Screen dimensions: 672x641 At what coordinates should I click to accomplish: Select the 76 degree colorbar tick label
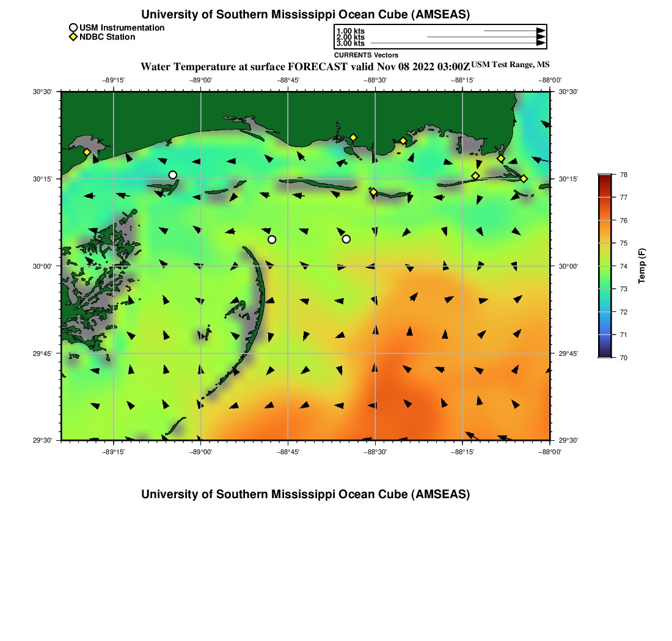click(x=624, y=220)
